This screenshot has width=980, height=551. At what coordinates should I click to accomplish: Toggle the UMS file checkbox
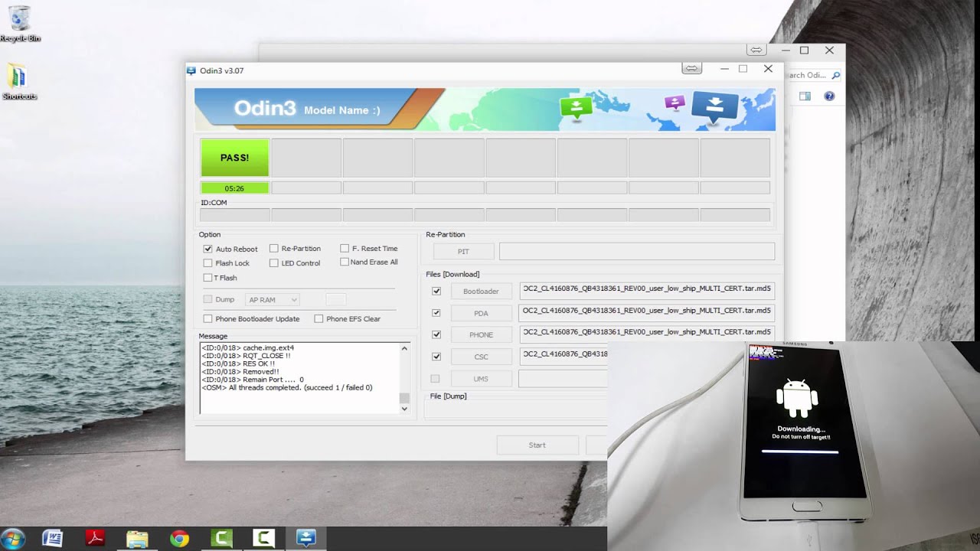pos(436,379)
